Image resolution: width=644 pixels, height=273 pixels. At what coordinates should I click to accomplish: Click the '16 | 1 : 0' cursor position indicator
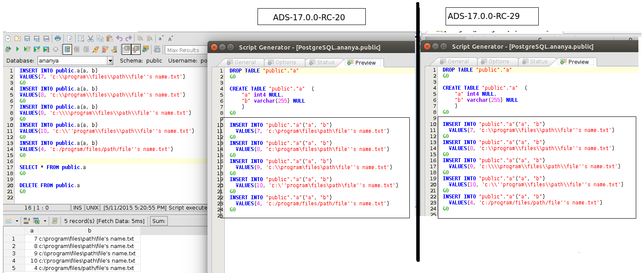[37, 208]
